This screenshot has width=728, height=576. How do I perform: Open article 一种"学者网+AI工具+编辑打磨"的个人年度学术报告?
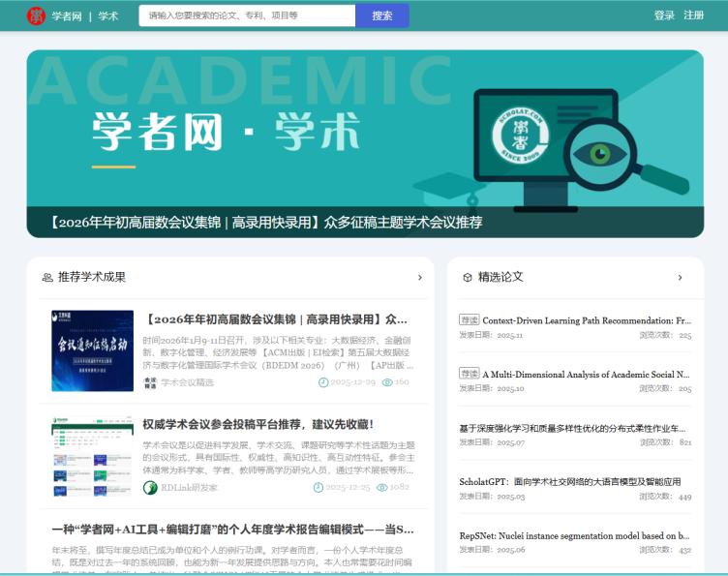(x=232, y=530)
